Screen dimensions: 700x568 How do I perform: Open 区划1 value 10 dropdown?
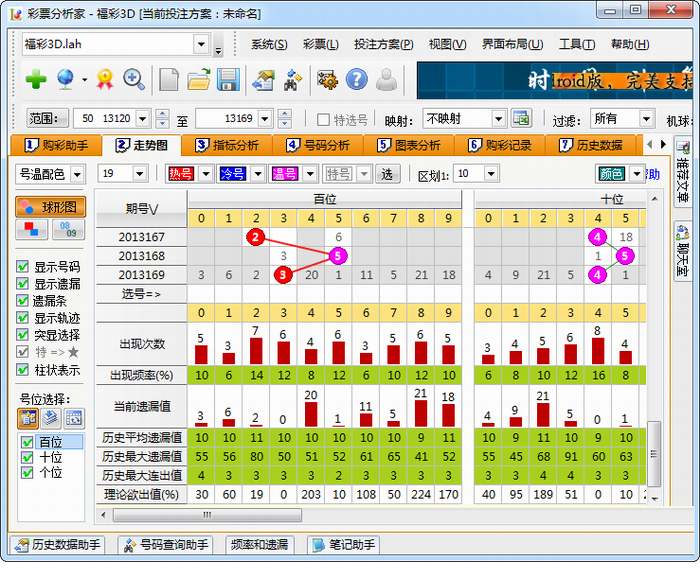(x=491, y=174)
